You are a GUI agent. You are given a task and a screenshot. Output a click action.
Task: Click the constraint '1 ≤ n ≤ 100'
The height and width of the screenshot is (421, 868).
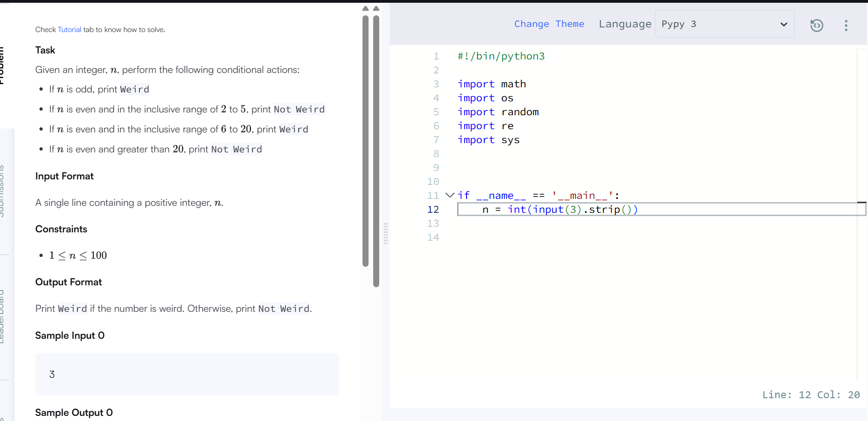[x=78, y=255]
